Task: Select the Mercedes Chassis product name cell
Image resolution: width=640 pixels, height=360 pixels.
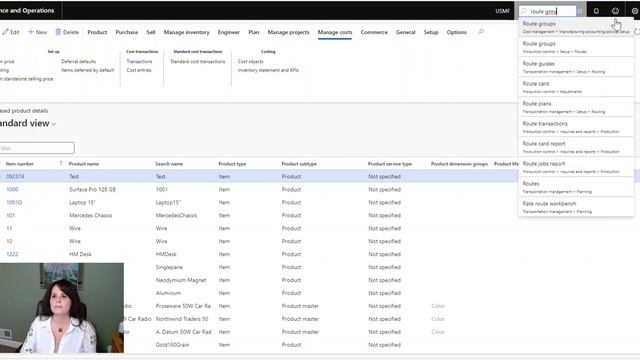Action: click(x=90, y=215)
